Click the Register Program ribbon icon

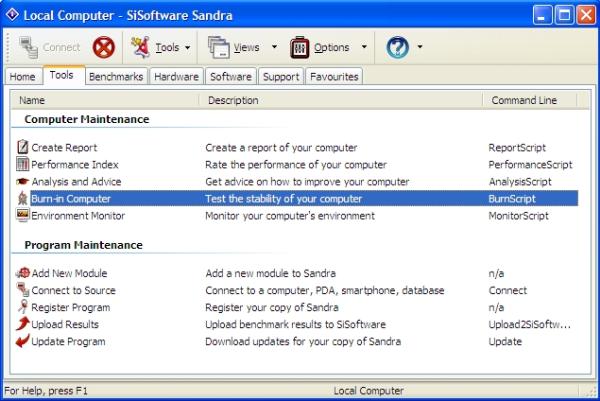click(x=23, y=307)
